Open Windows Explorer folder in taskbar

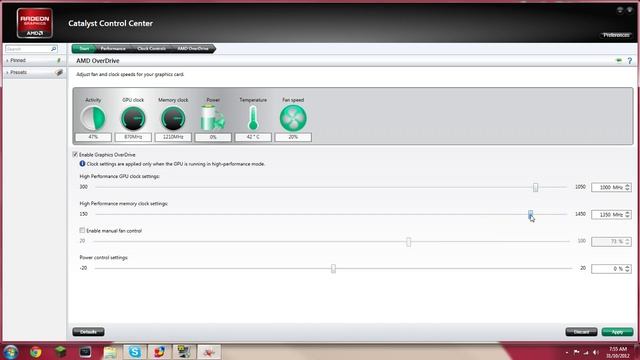110,352
